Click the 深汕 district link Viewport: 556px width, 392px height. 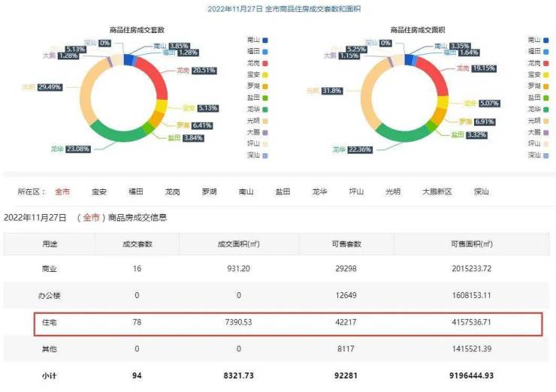click(482, 191)
